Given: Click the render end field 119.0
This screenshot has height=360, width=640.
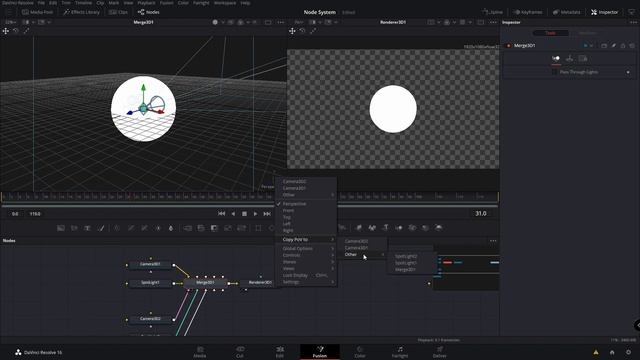Looking at the screenshot, I should [35, 214].
